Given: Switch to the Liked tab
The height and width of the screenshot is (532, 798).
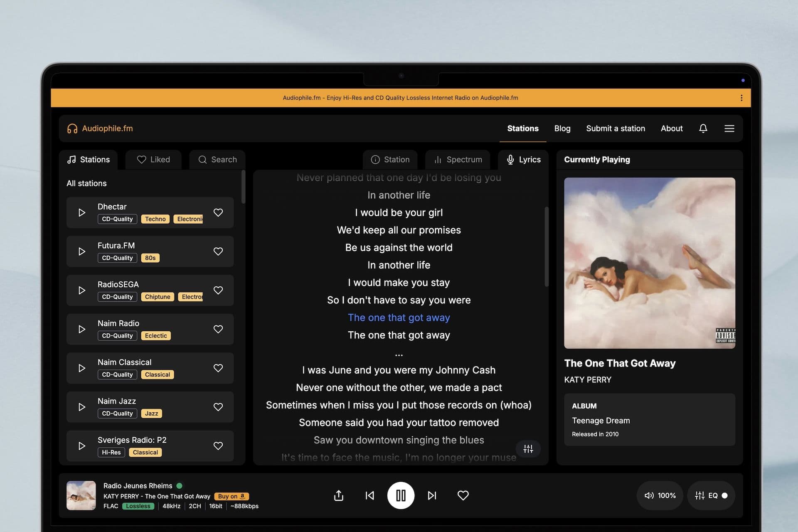Looking at the screenshot, I should pyautogui.click(x=153, y=160).
